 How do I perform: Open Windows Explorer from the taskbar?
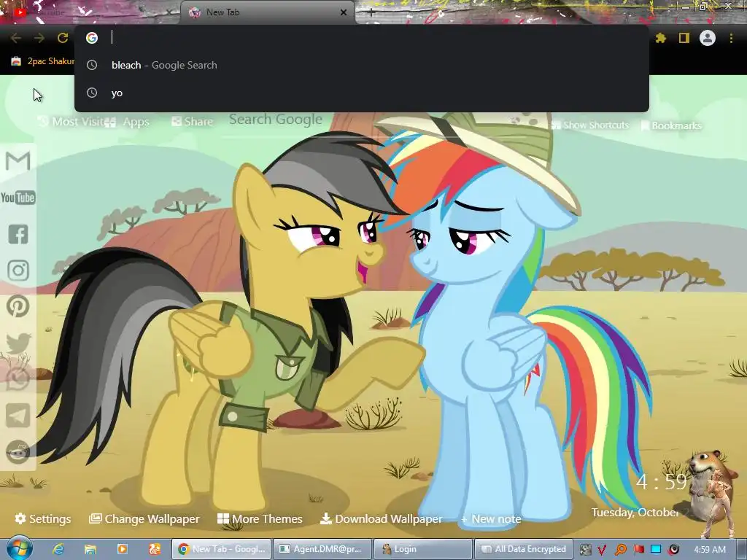click(x=90, y=549)
